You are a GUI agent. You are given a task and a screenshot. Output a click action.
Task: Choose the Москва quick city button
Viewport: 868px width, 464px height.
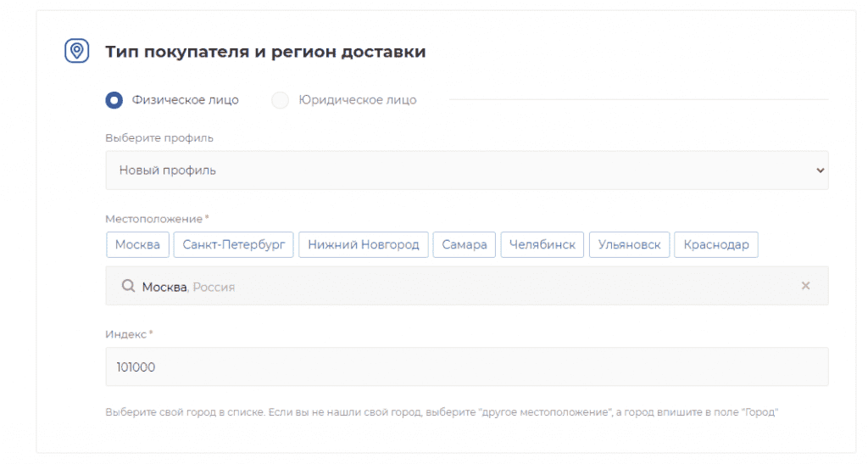point(137,244)
